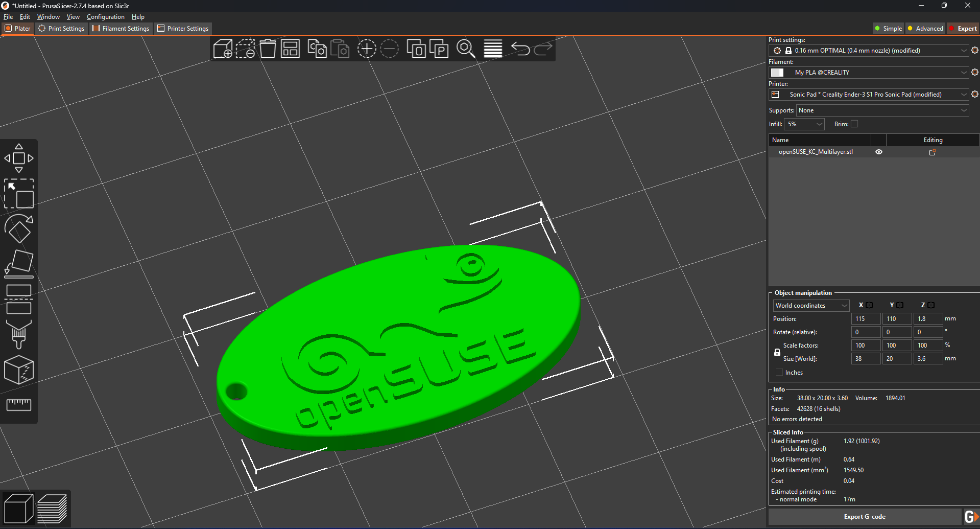This screenshot has width=980, height=529.
Task: Open the Printer preset dropdown
Action: (869, 95)
